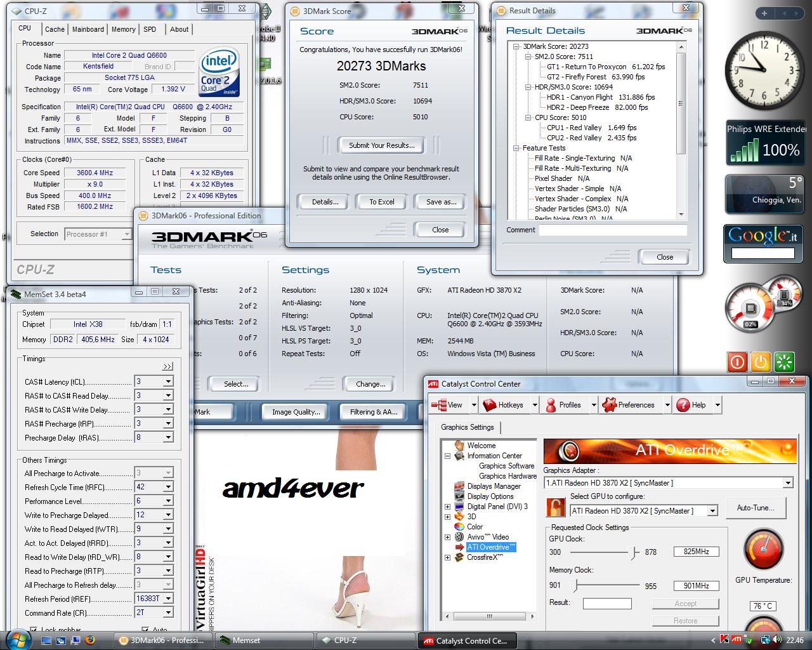
Task: Open the About tab in CPU-Z
Action: click(x=180, y=29)
